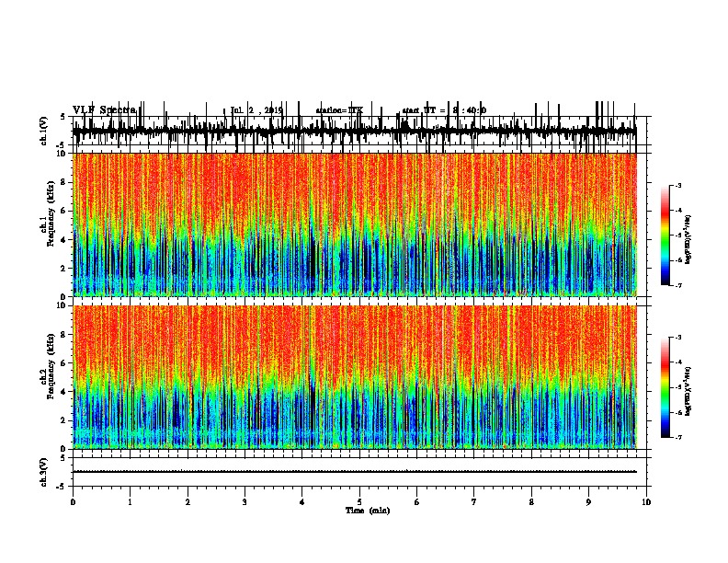This screenshot has width=728, height=563.
Task: Click time axis tick label "5"
Action: pos(359,502)
